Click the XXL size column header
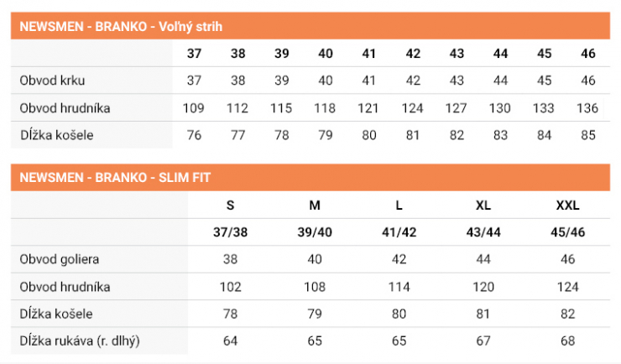This screenshot has width=621, height=364. pyautogui.click(x=567, y=205)
